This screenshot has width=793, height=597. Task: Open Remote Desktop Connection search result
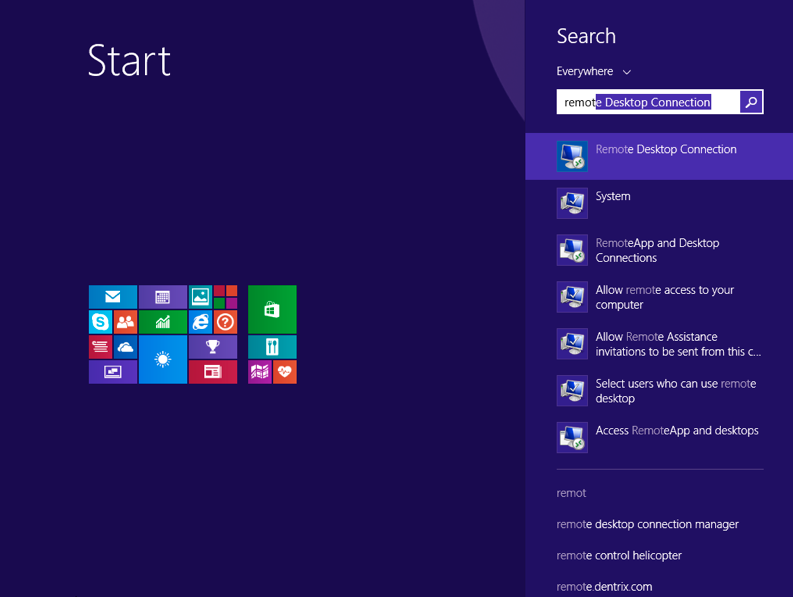659,156
